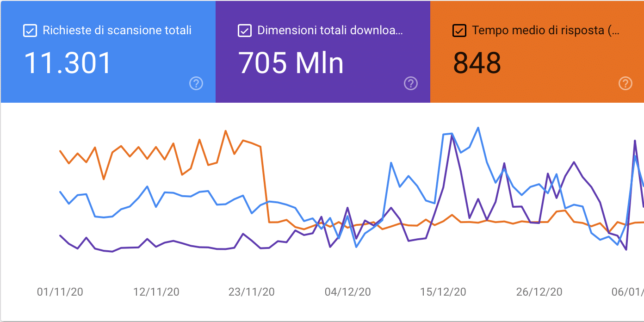The width and height of the screenshot is (644, 322).
Task: Select the purple Dimensioni totali download card
Action: [322, 51]
